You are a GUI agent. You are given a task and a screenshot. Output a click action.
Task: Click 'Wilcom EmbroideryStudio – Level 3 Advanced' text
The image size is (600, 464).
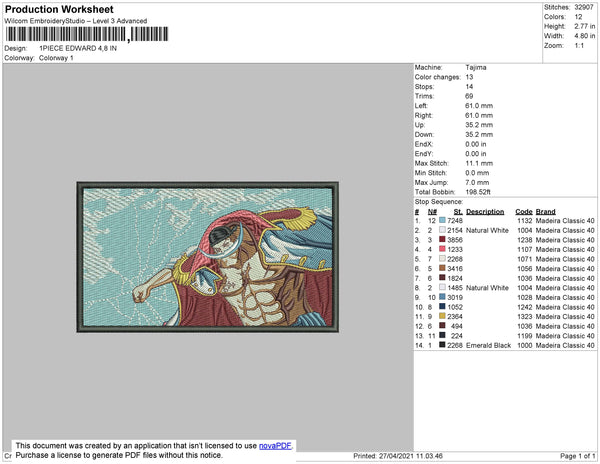76,21
